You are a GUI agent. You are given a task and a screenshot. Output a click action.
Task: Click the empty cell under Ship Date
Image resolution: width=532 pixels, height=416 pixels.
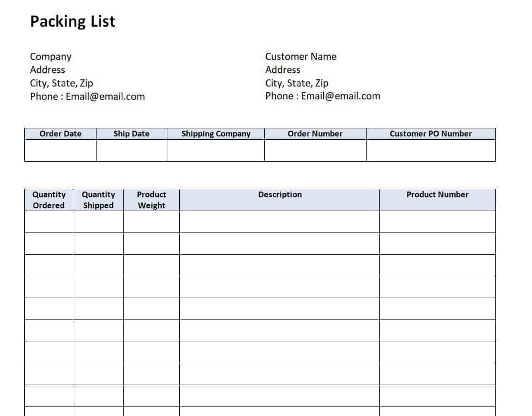[132, 150]
